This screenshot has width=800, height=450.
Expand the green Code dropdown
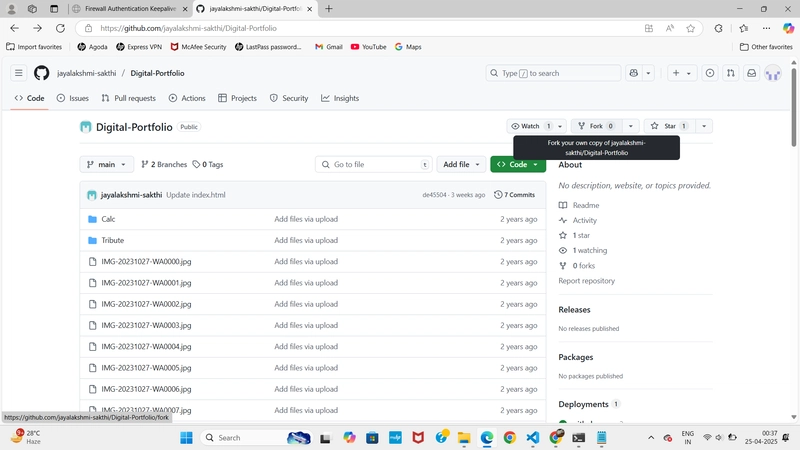pos(518,164)
